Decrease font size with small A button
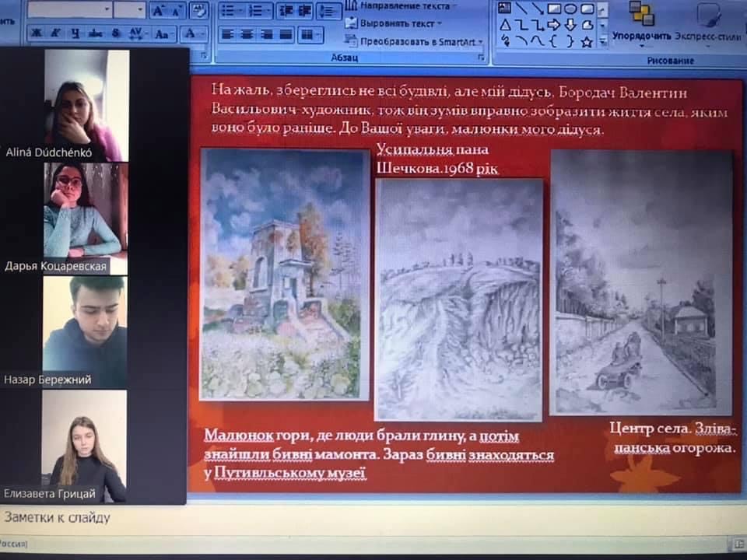 [x=176, y=12]
